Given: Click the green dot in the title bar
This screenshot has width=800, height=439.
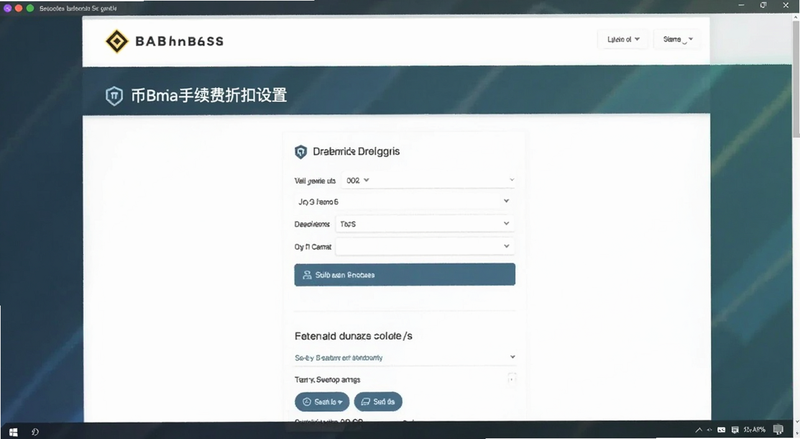Looking at the screenshot, I should point(30,8).
